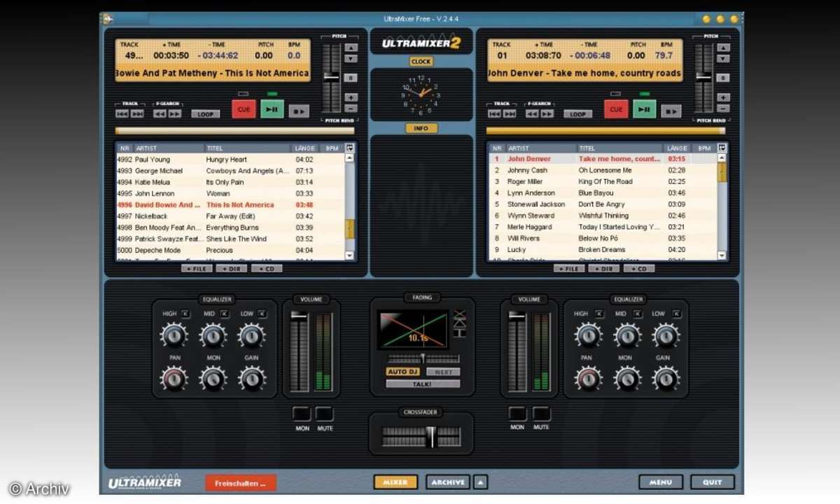
Task: Click the fading time slider
Action: click(x=423, y=358)
